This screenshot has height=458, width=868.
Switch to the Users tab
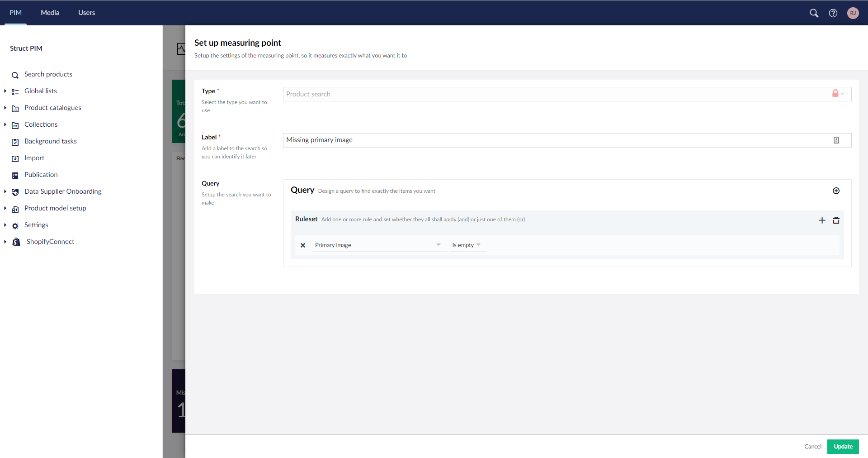(x=86, y=13)
